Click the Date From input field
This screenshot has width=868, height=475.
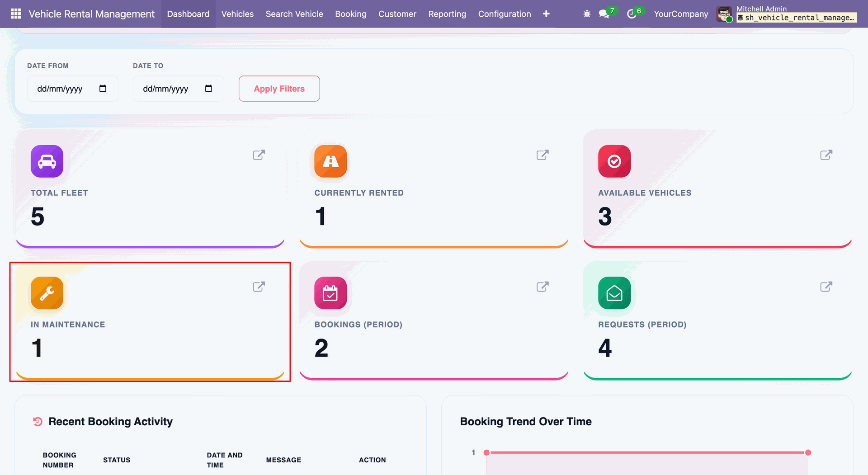[x=73, y=89]
